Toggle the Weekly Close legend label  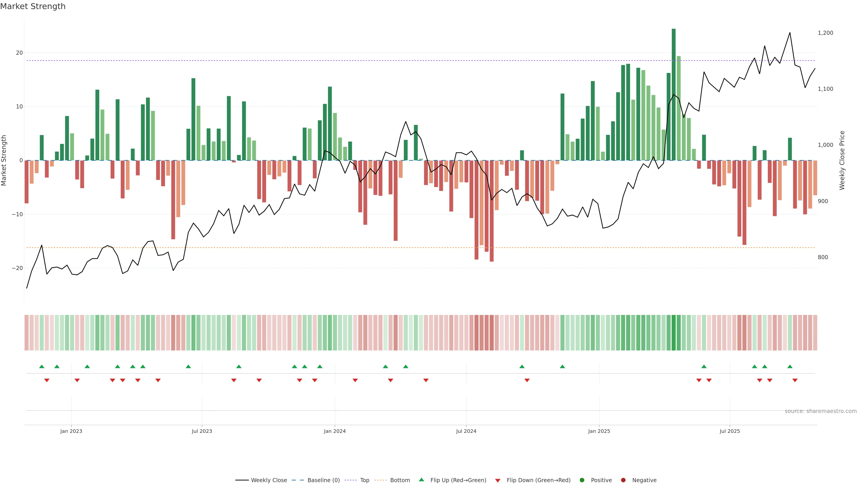click(x=269, y=480)
